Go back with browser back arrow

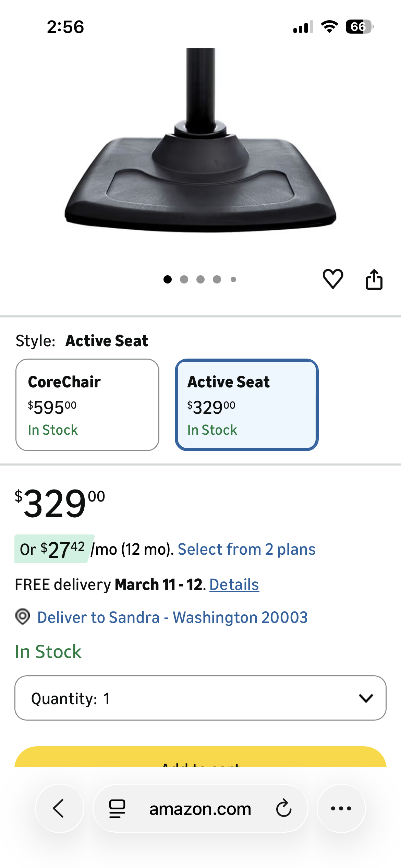coord(59,808)
